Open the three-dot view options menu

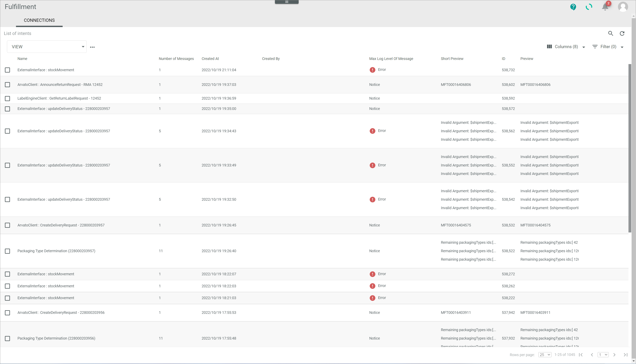coord(92,47)
